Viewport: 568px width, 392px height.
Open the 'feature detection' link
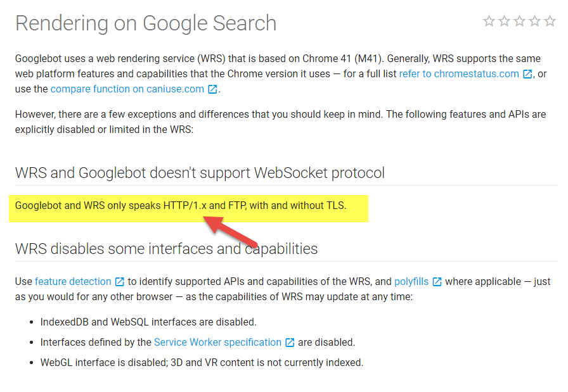tap(73, 282)
